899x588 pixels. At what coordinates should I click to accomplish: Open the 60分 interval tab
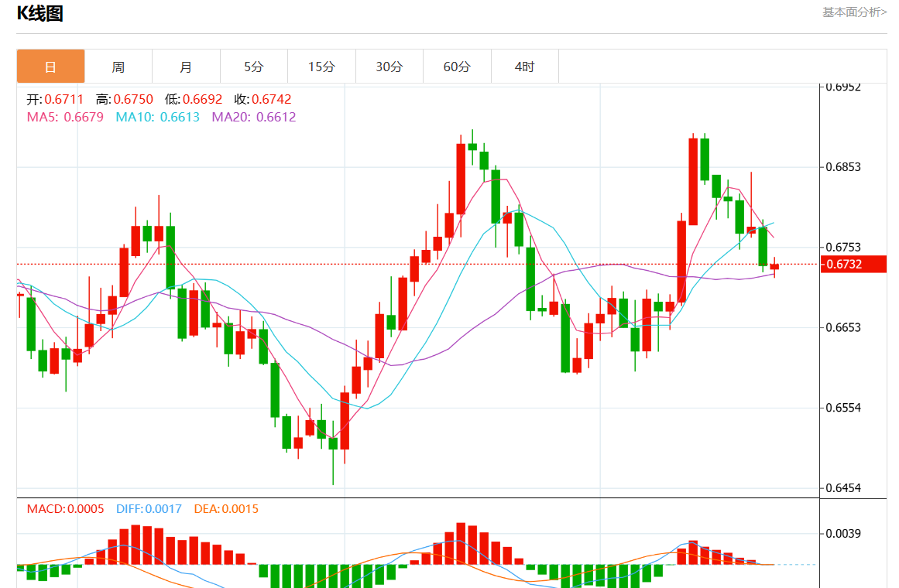(x=456, y=67)
